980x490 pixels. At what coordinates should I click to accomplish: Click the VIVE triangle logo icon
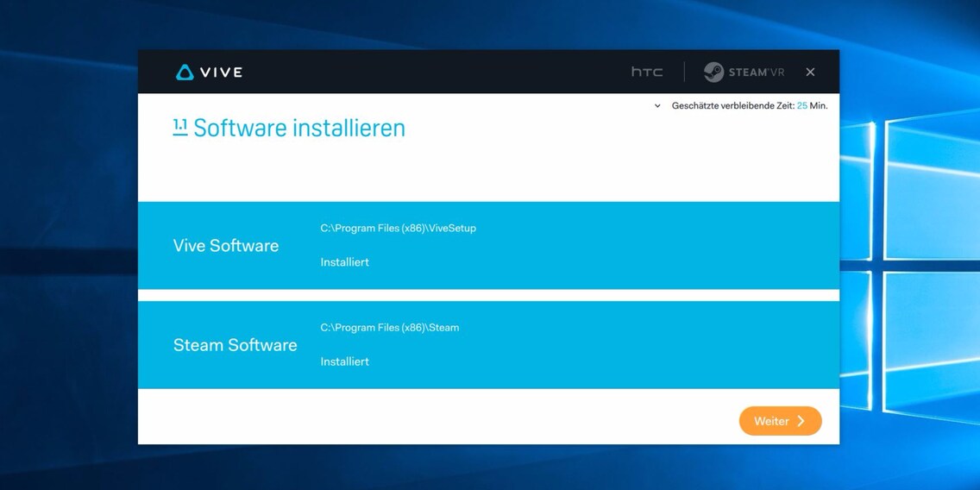(185, 72)
